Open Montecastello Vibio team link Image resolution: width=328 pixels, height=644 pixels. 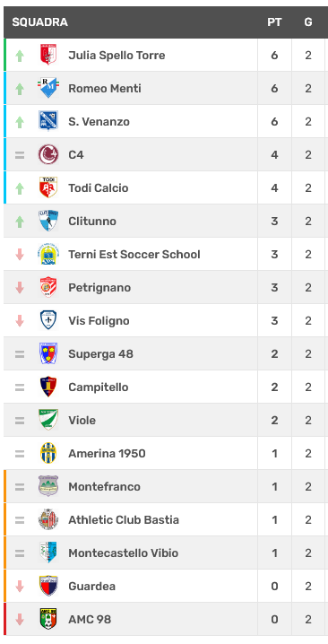123,553
